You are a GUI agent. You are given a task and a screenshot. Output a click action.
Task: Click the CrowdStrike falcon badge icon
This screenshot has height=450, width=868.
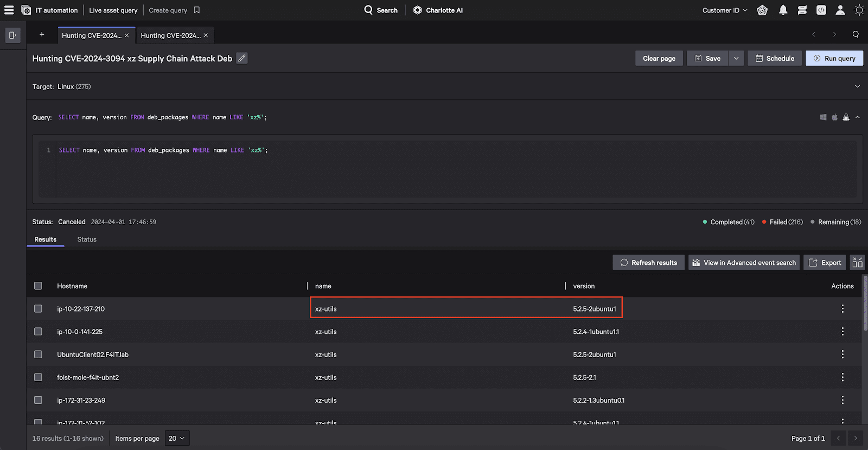coord(762,10)
